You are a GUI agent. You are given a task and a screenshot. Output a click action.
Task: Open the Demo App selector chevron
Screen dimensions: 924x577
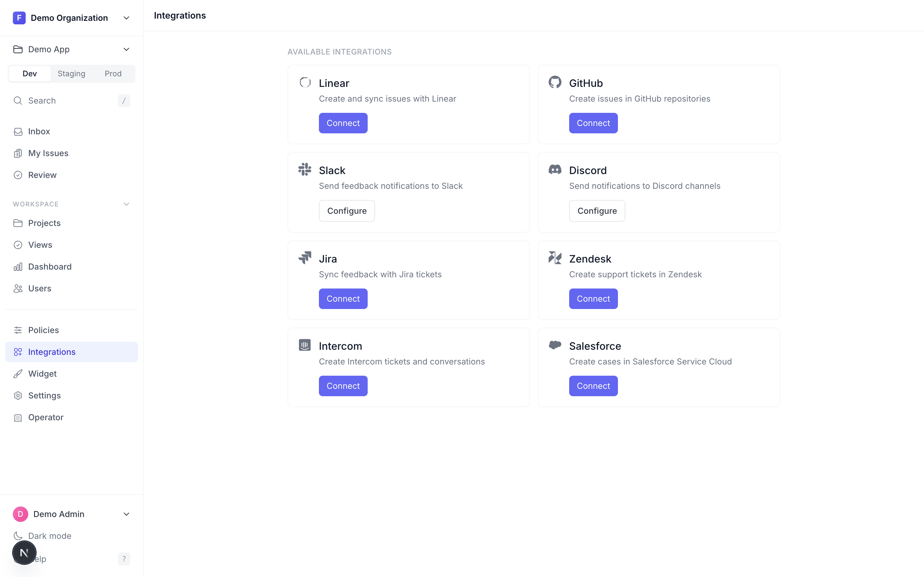tap(126, 49)
